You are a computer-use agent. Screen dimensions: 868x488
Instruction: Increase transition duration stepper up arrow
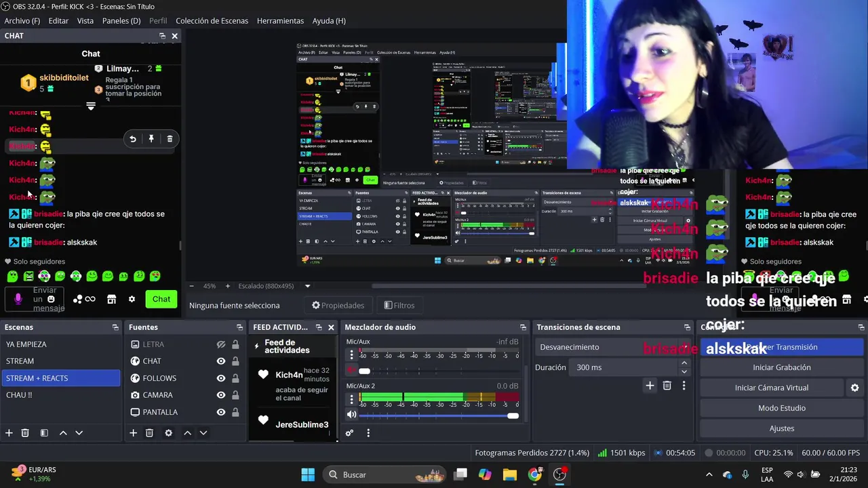pyautogui.click(x=684, y=363)
